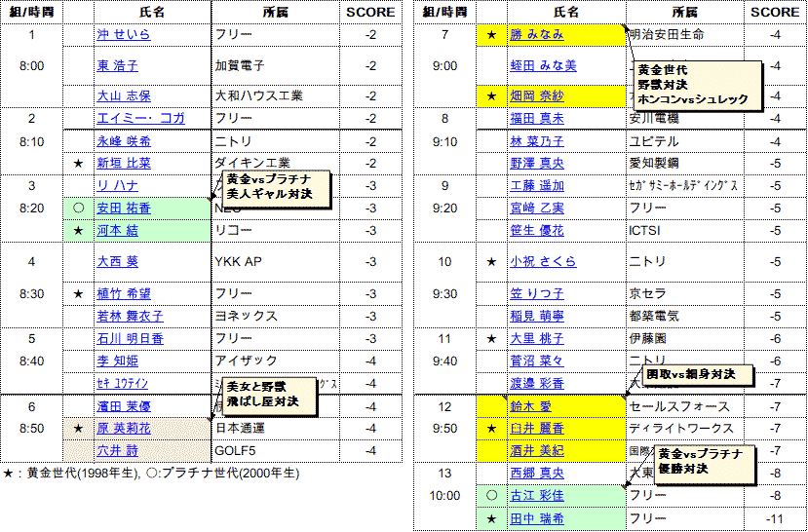Click the -11 score cell for 田中 瑞希
808x532 pixels.
coord(775,519)
